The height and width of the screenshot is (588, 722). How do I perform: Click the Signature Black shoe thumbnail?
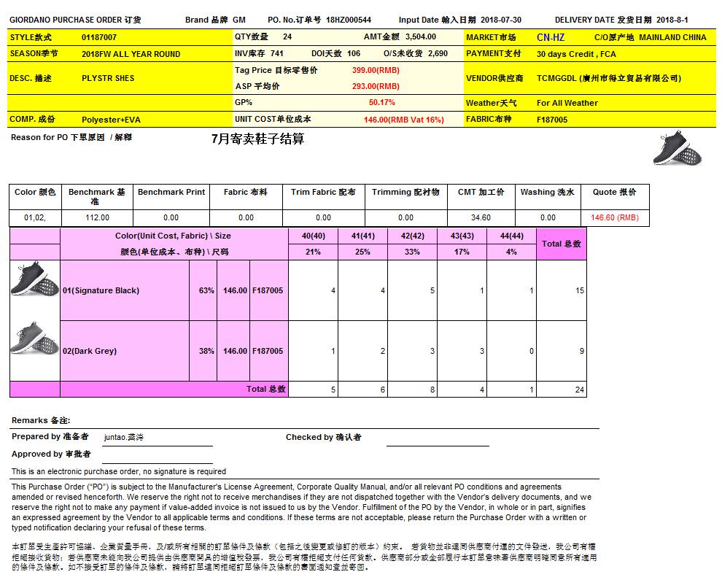point(34,281)
